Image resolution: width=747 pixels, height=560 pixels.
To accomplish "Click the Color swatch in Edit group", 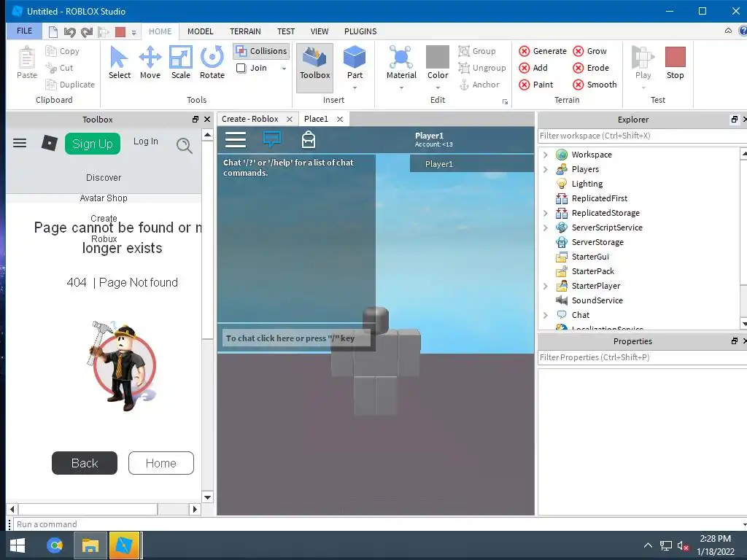I will (438, 57).
